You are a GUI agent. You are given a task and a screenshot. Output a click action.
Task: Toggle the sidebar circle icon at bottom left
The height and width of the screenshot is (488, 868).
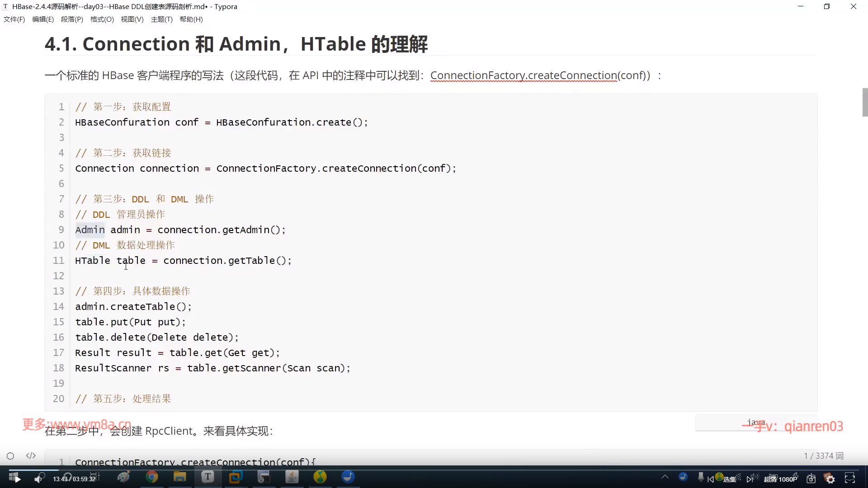click(x=10, y=456)
